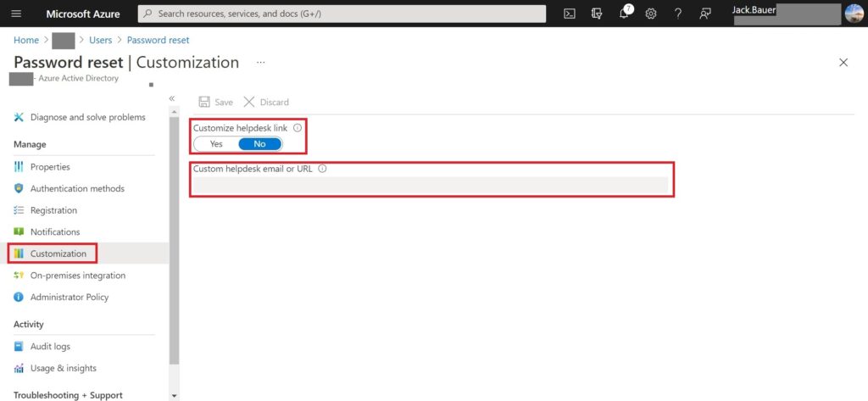868x401 pixels.
Task: Click the Discard button
Action: [x=266, y=102]
